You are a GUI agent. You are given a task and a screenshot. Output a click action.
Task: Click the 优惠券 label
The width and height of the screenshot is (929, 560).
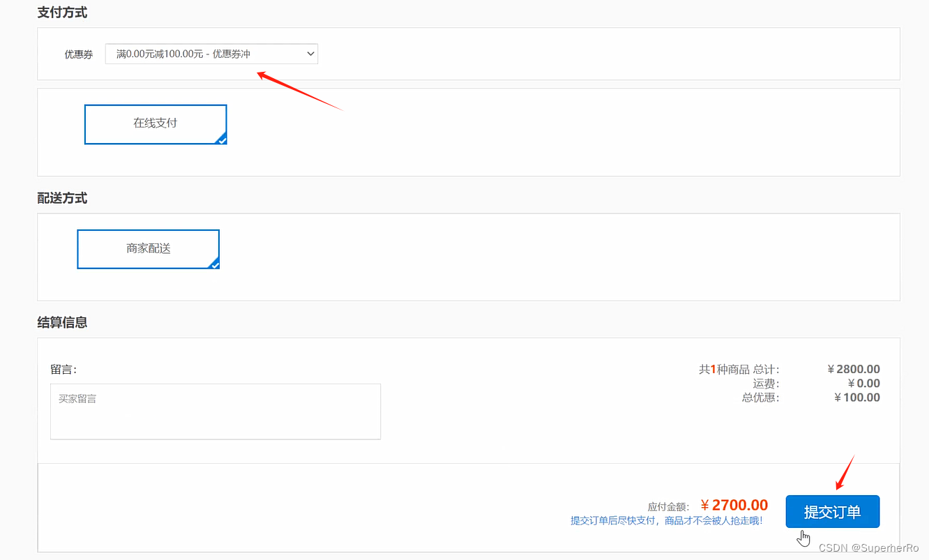click(x=79, y=54)
